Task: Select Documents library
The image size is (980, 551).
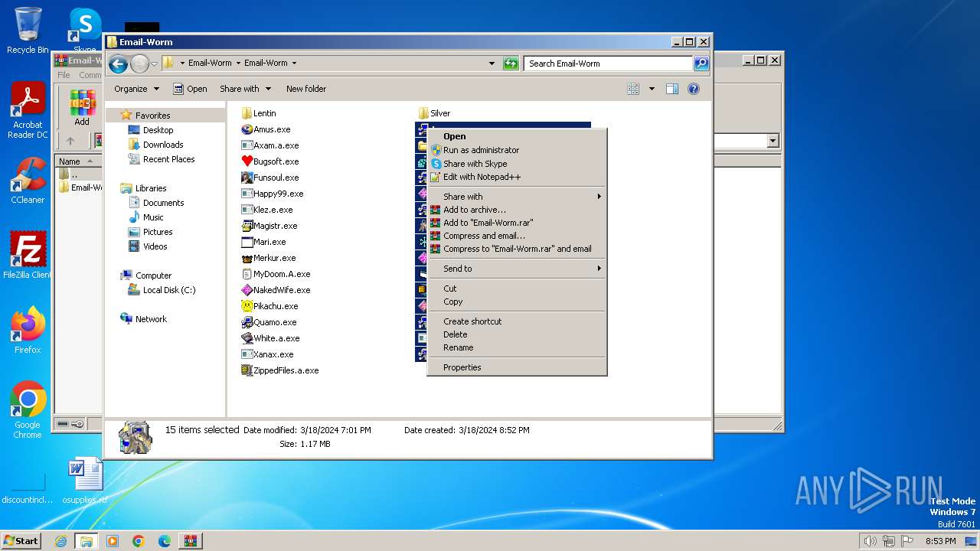Action: tap(163, 203)
